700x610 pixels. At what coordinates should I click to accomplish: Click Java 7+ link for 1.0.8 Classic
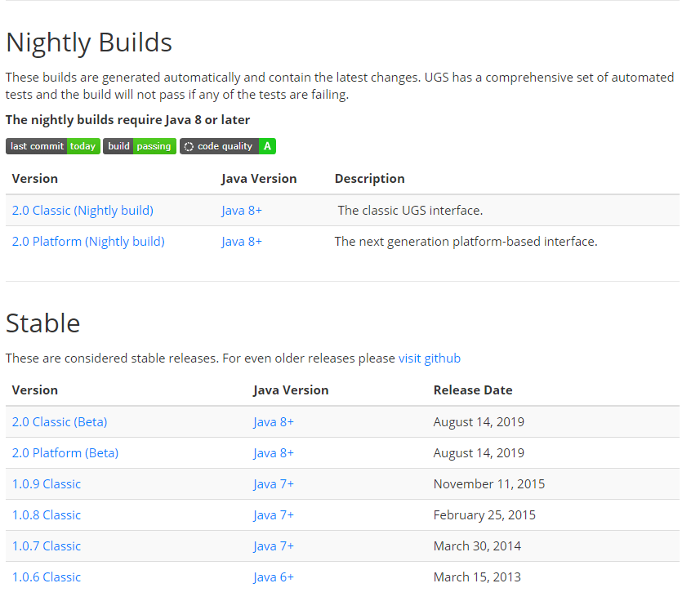pos(274,515)
